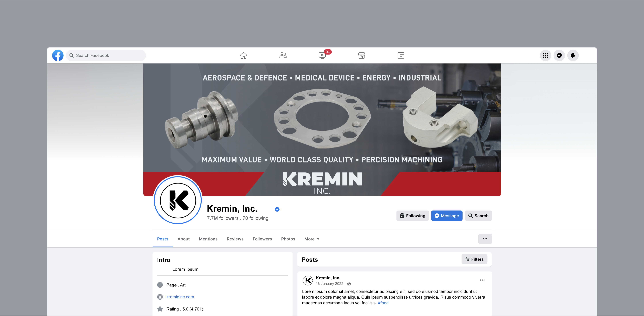
Task: Open the notifications bell icon
Action: [573, 56]
